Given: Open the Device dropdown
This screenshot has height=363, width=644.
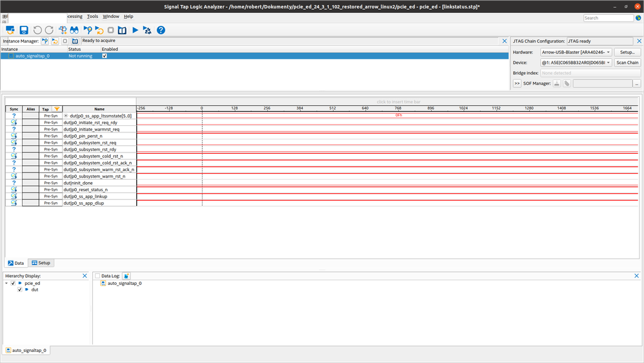Looking at the screenshot, I should click(576, 63).
